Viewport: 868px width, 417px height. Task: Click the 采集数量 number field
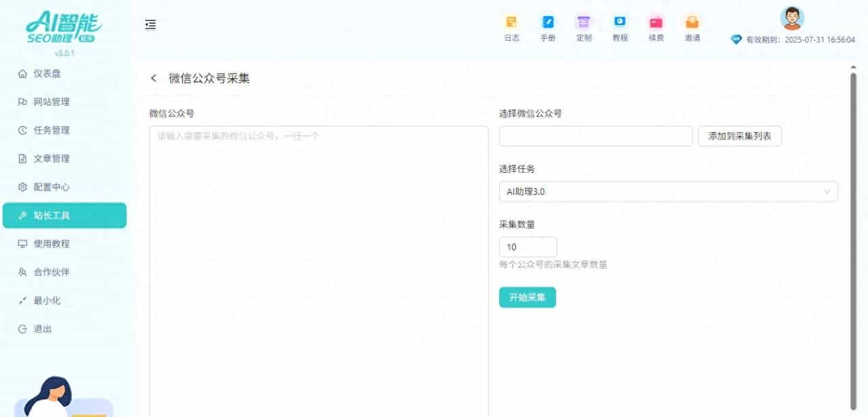528,247
